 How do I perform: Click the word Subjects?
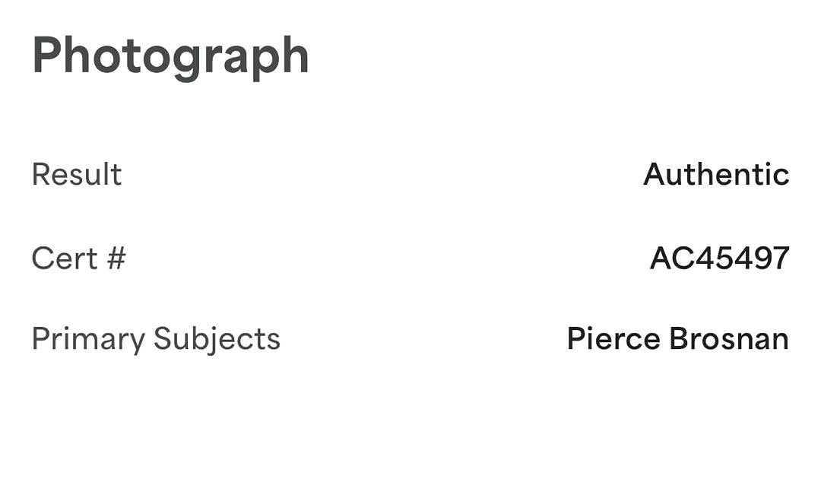coord(217,339)
